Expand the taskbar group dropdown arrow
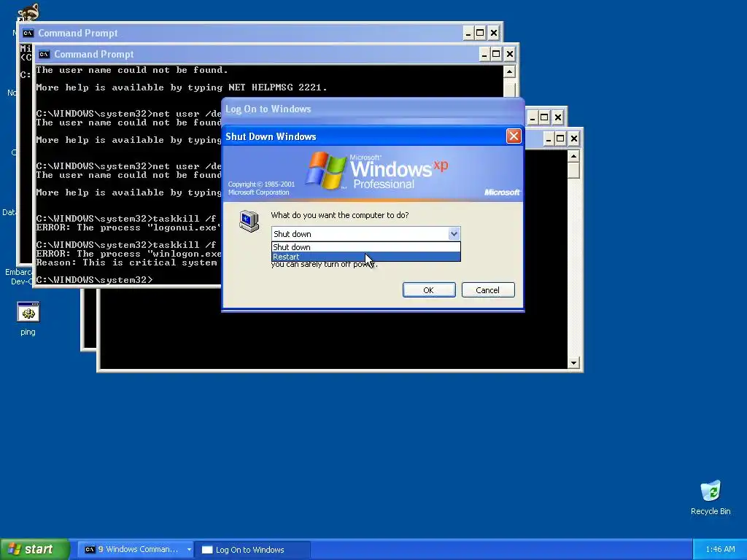The image size is (747, 560). tap(189, 550)
